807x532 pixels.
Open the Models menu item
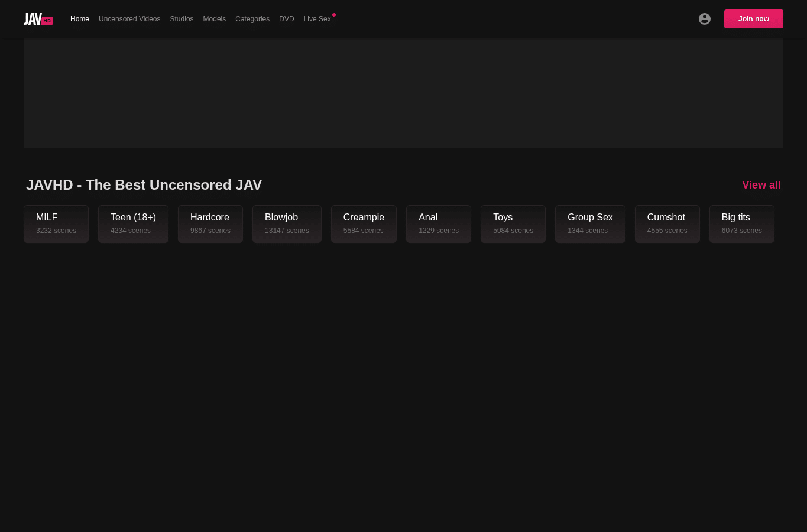point(214,19)
